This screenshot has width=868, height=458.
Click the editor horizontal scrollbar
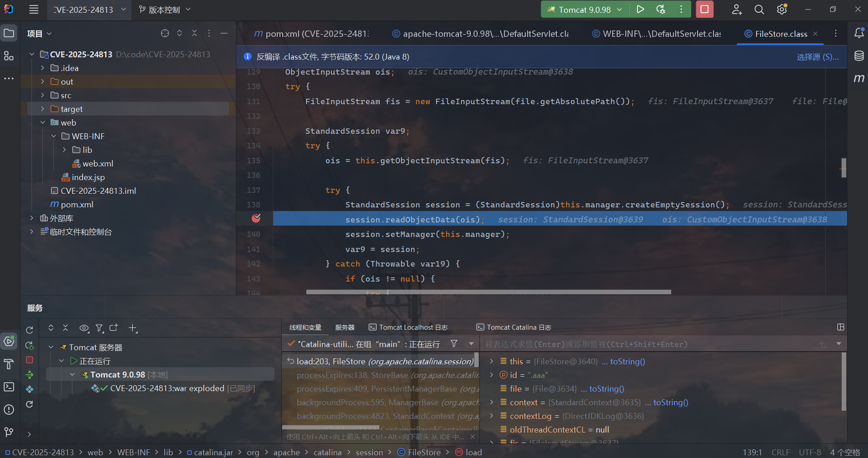(489, 292)
